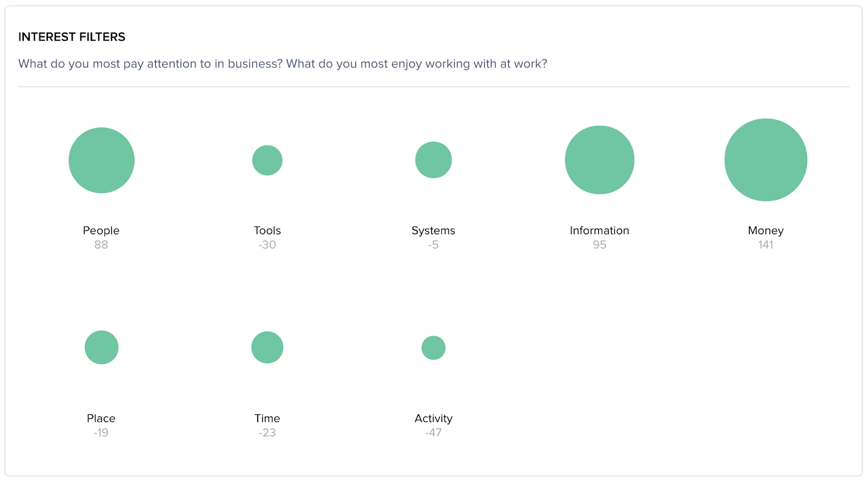Viewport: 868px width, 481px height.
Task: Select the Systems label
Action: (x=433, y=230)
